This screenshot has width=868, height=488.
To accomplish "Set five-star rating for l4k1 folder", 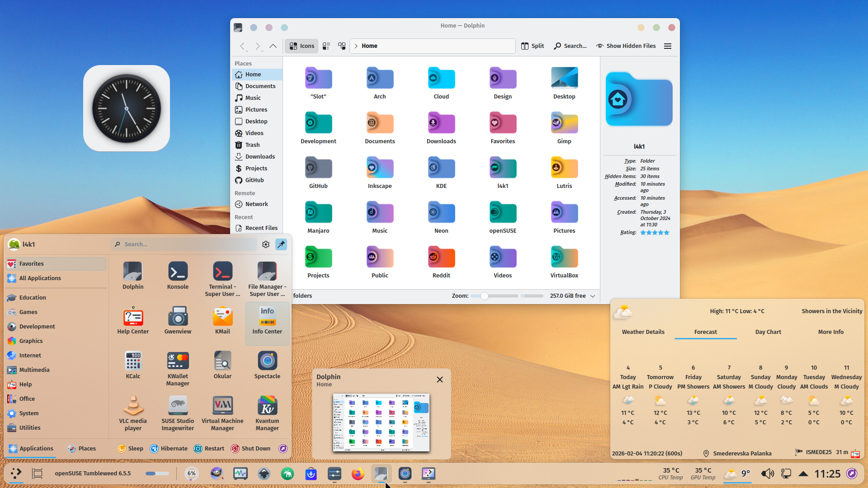I will (666, 233).
